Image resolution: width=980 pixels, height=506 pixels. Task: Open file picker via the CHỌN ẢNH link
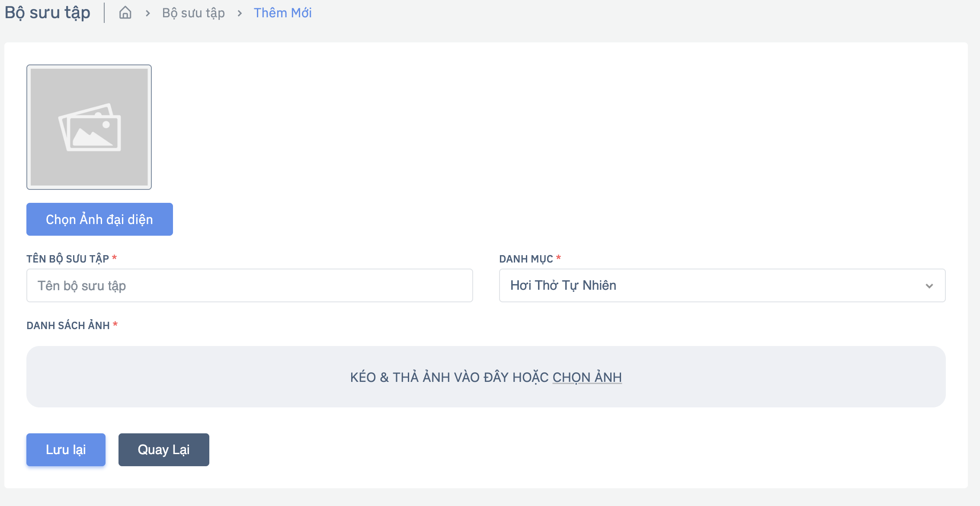click(x=587, y=377)
